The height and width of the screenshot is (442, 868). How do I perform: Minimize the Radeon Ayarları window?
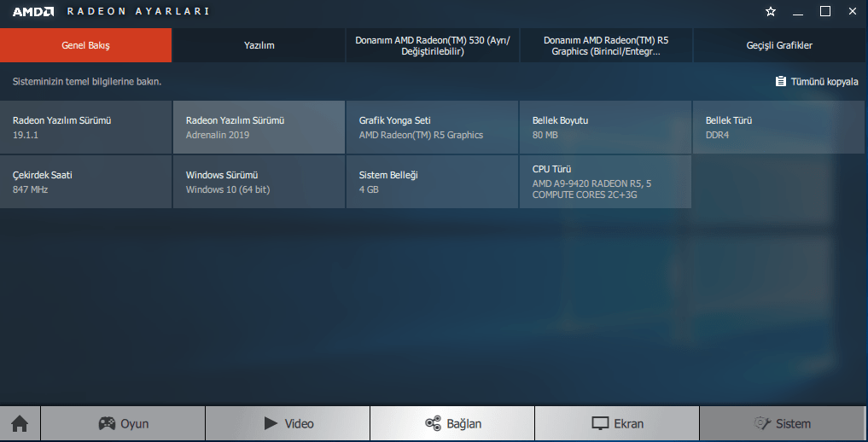(798, 12)
